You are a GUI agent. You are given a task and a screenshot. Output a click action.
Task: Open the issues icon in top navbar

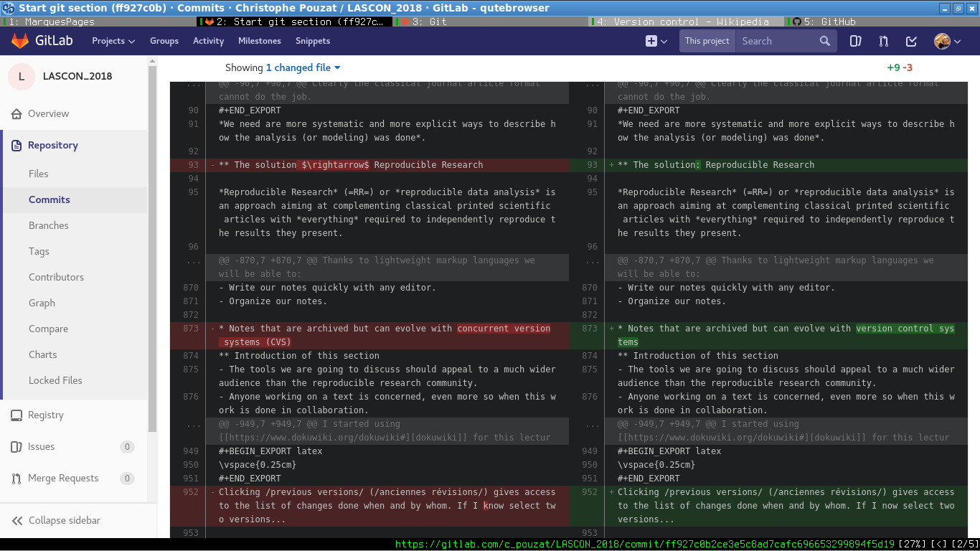point(855,41)
